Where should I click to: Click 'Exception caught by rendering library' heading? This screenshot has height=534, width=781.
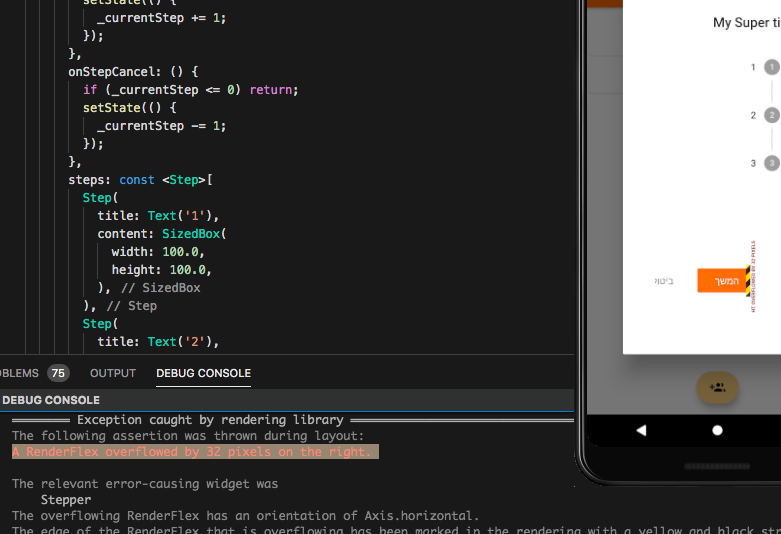[x=210, y=420]
